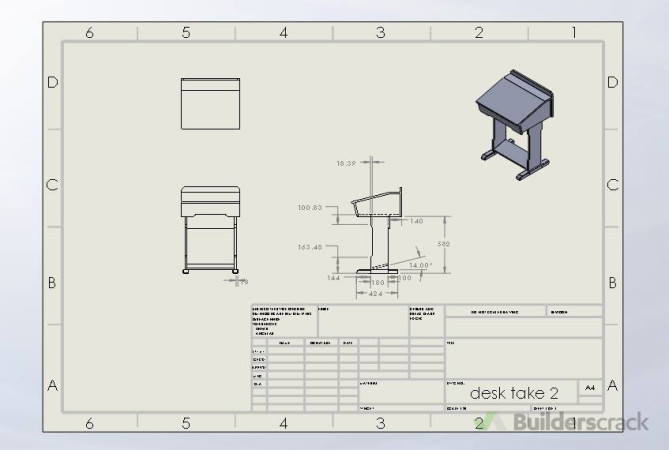Click zone number 6 on the top border
This screenshot has width=669, height=450.
point(89,33)
